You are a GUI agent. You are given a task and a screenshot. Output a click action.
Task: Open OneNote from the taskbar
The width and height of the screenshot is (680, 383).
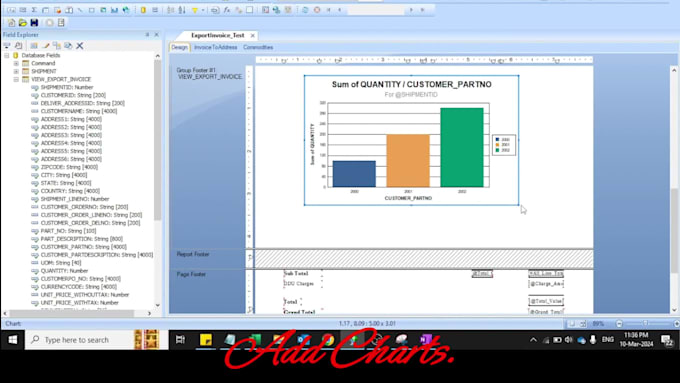point(426,340)
